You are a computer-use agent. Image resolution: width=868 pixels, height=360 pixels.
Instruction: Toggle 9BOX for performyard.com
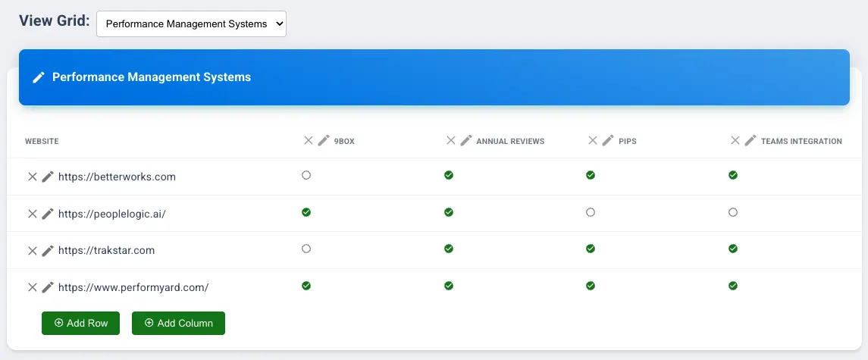(x=306, y=286)
